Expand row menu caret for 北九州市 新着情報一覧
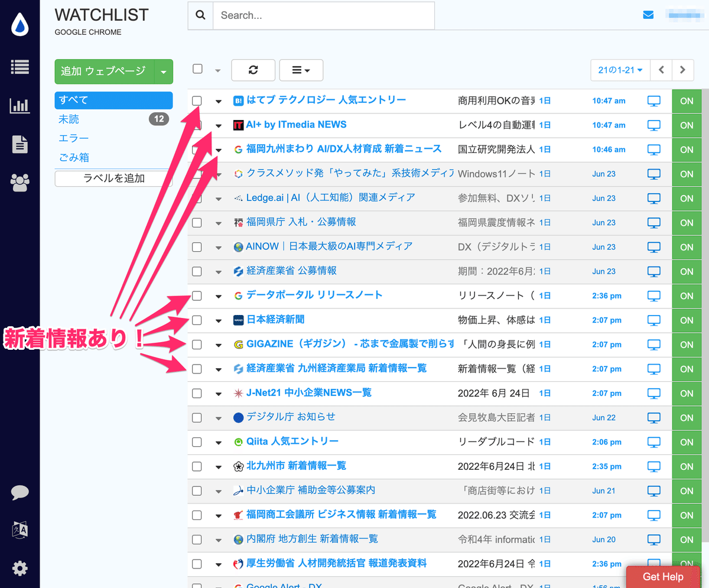Image resolution: width=709 pixels, height=588 pixels. tap(219, 467)
